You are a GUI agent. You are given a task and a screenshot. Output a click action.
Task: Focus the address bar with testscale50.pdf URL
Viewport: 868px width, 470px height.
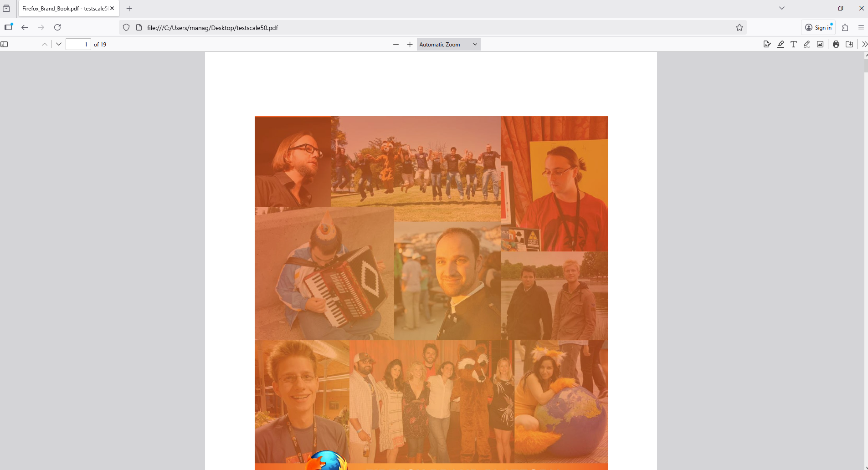tap(433, 27)
